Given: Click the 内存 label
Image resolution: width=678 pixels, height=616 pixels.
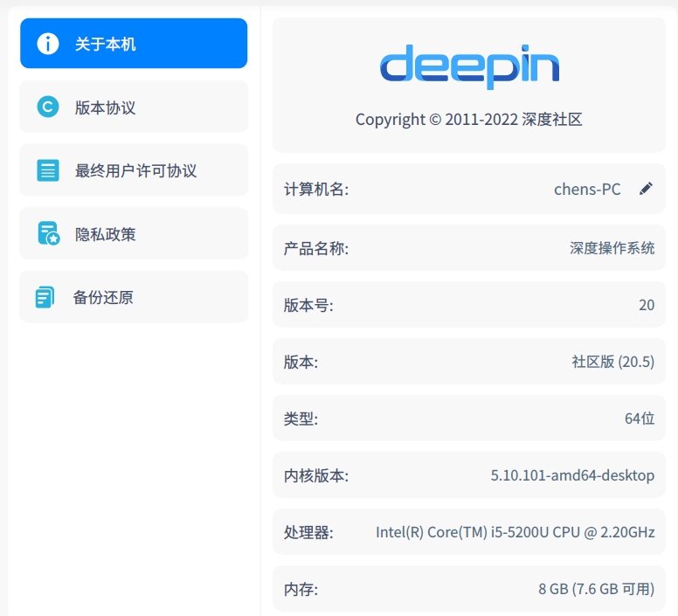Looking at the screenshot, I should (x=301, y=589).
